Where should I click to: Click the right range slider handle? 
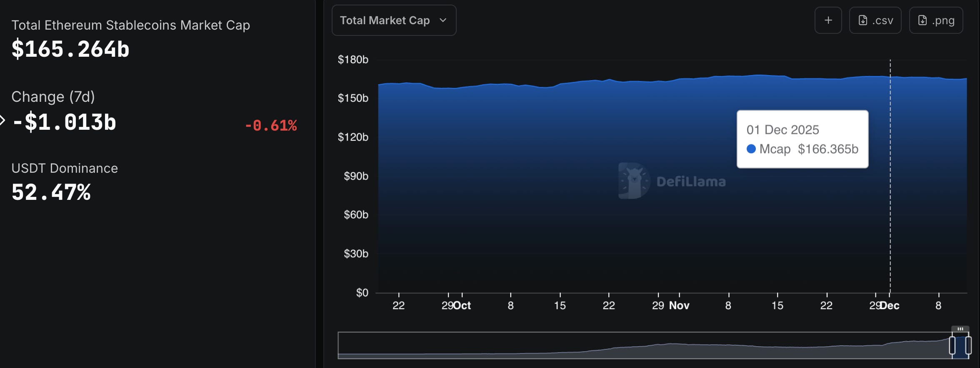pos(968,345)
